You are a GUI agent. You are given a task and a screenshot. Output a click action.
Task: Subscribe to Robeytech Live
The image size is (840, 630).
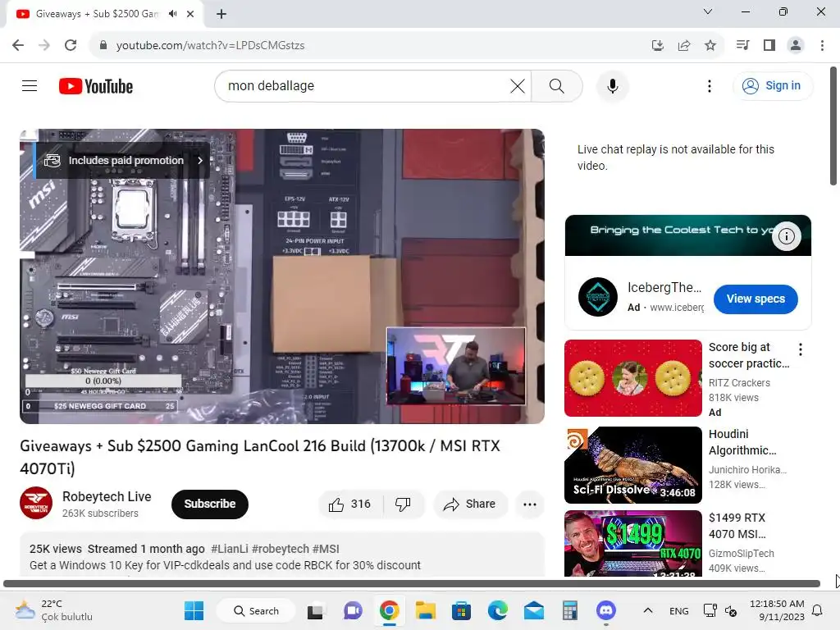coord(210,504)
